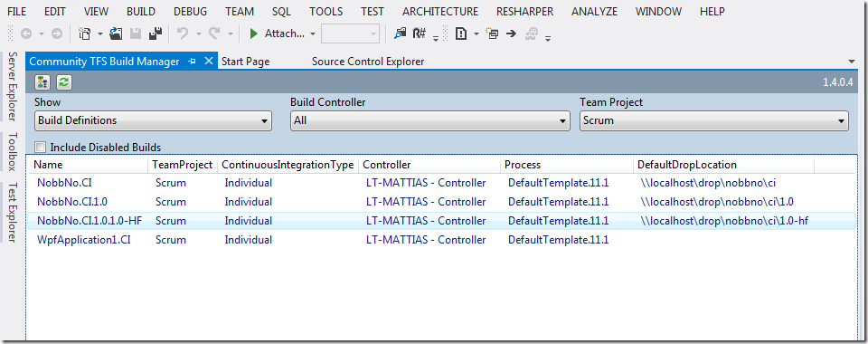This screenshot has height=344, width=868.
Task: Open the ARCHITECTURE menu
Action: coord(440,11)
